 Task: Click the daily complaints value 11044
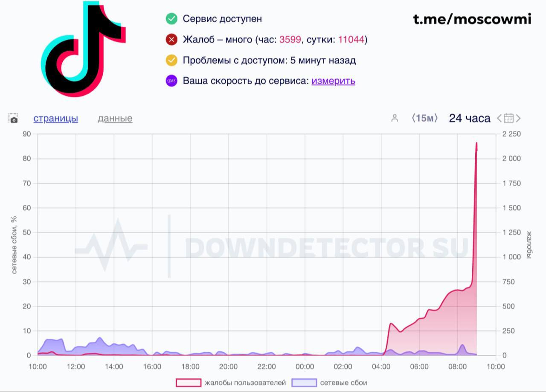click(351, 40)
